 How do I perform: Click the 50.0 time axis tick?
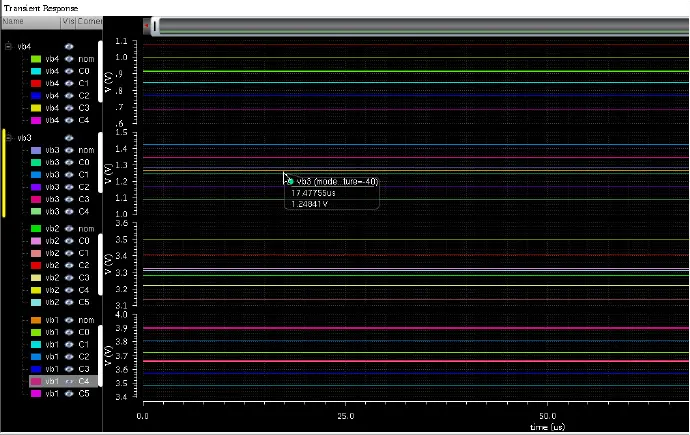click(x=547, y=416)
